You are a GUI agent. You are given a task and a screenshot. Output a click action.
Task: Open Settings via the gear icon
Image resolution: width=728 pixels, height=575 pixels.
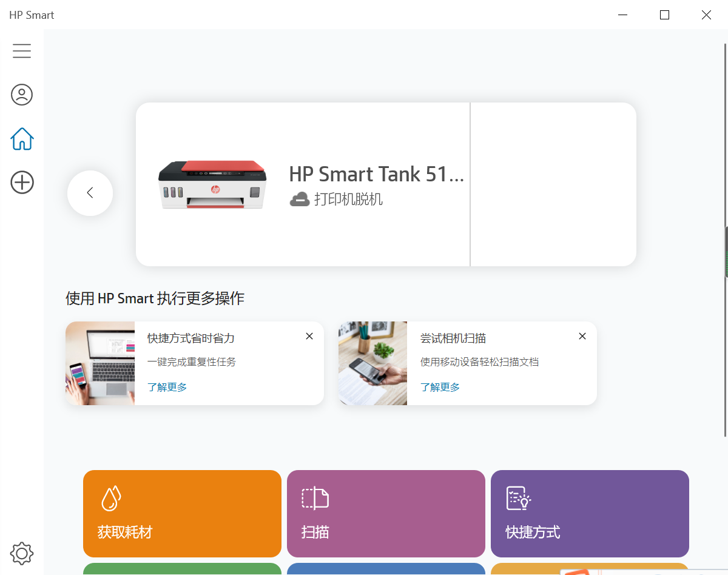coord(22,553)
